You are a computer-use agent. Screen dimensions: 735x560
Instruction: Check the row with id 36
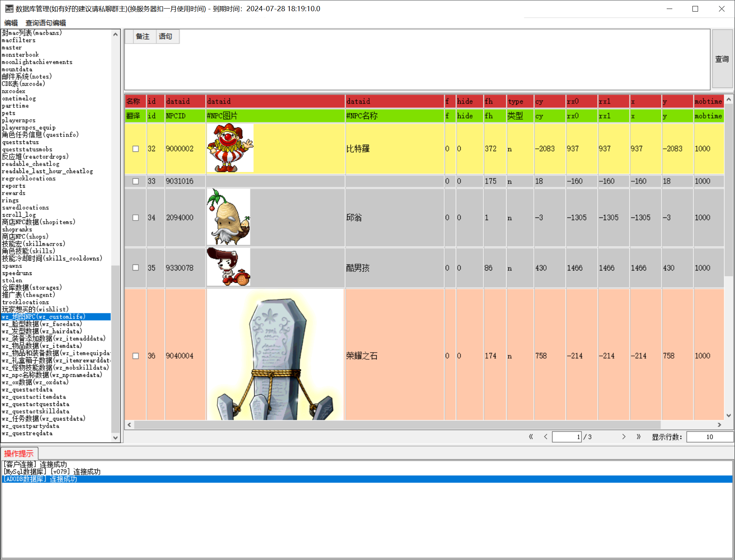[136, 356]
